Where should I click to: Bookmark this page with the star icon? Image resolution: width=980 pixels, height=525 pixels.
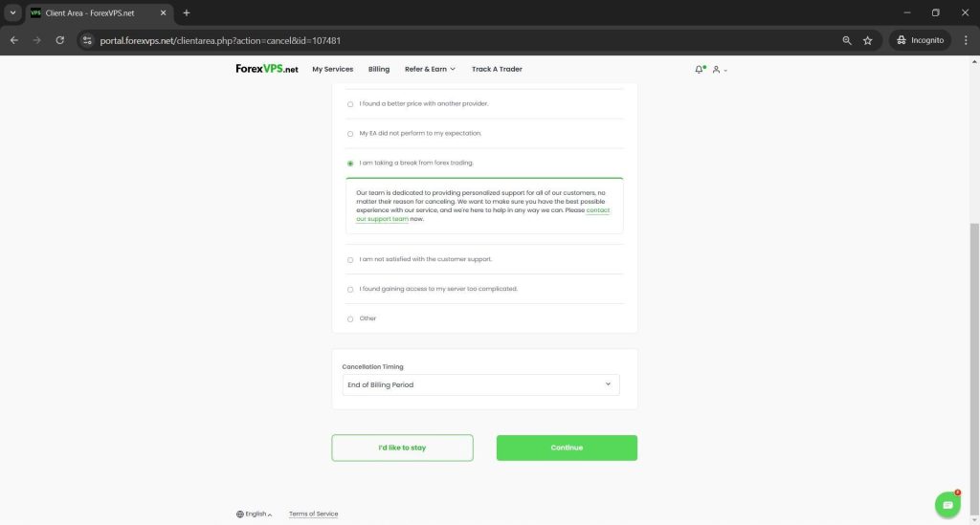click(x=867, y=40)
